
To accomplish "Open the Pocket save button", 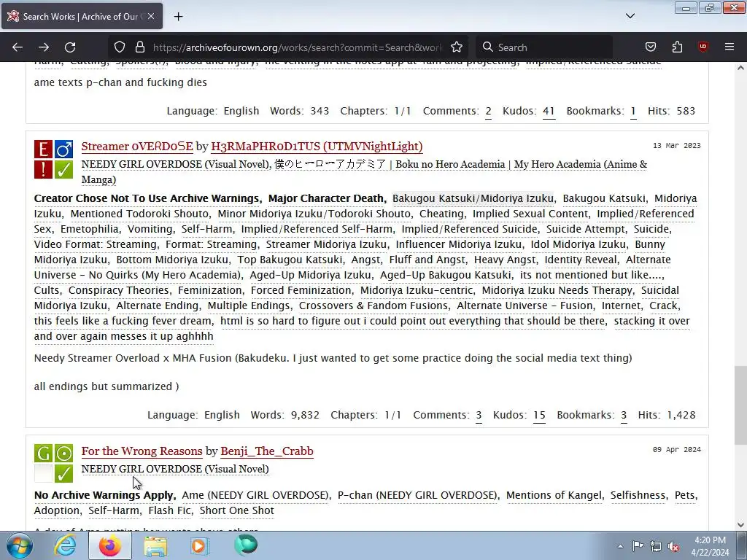I will pos(650,47).
